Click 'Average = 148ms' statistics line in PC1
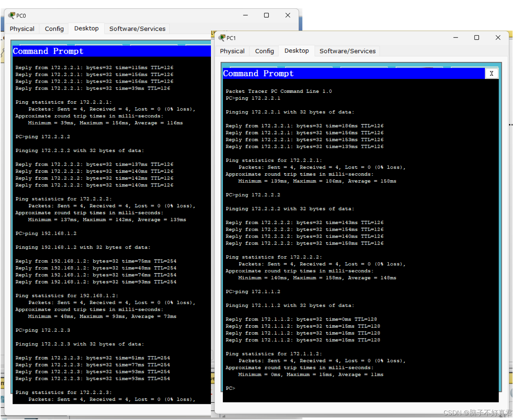The width and height of the screenshot is (518, 420). [317, 278]
